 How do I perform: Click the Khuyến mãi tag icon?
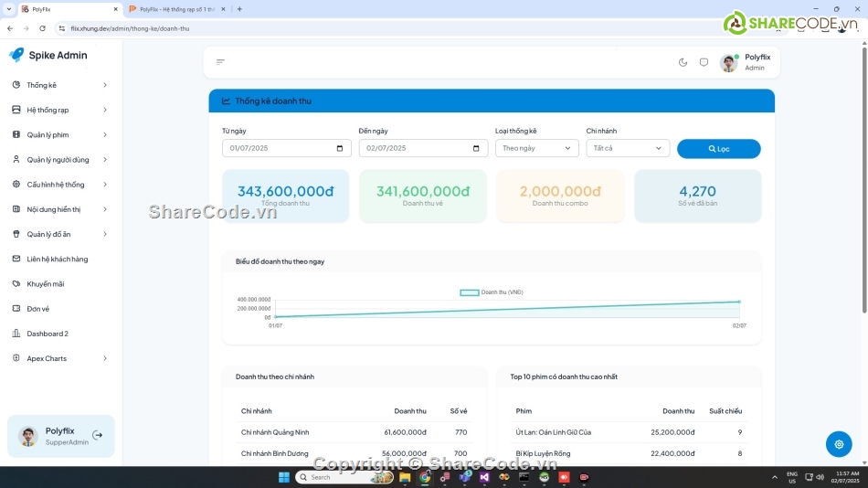coord(16,283)
